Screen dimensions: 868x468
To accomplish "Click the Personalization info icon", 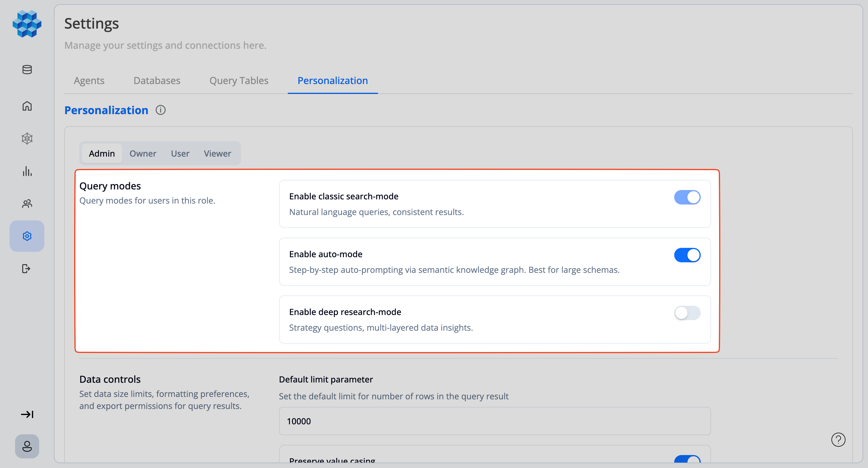I will tap(160, 110).
